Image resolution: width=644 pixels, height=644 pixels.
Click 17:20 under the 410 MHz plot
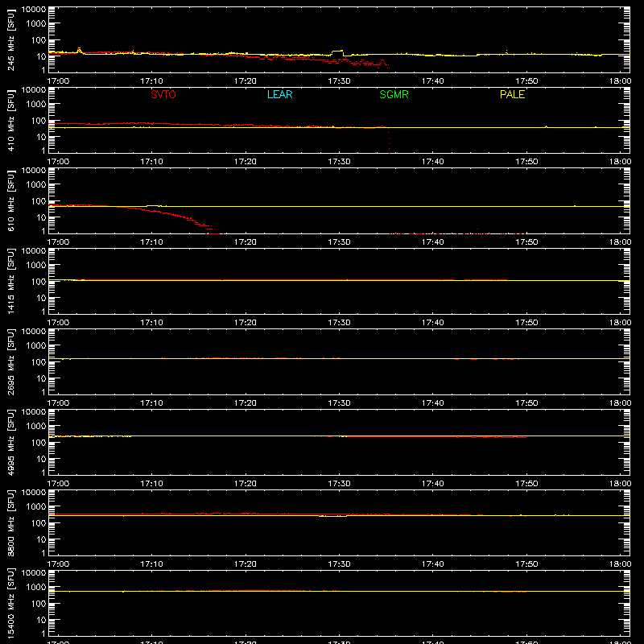pos(246,162)
